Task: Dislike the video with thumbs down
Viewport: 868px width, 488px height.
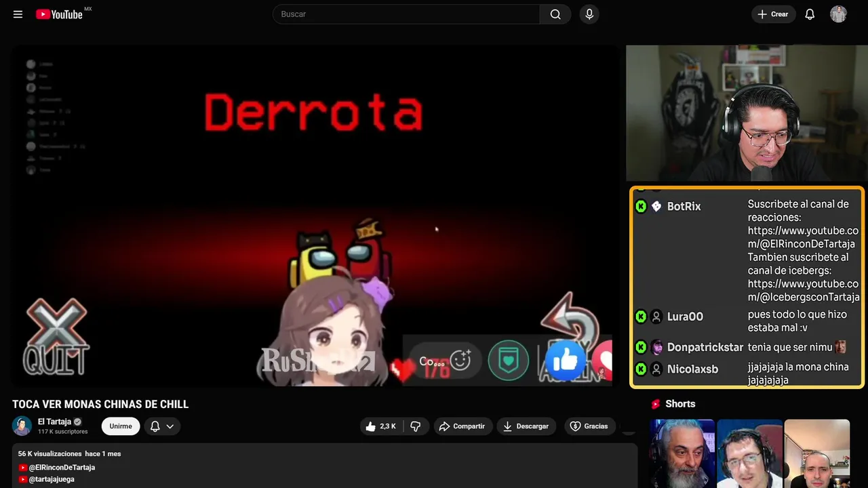Action: coord(416,426)
